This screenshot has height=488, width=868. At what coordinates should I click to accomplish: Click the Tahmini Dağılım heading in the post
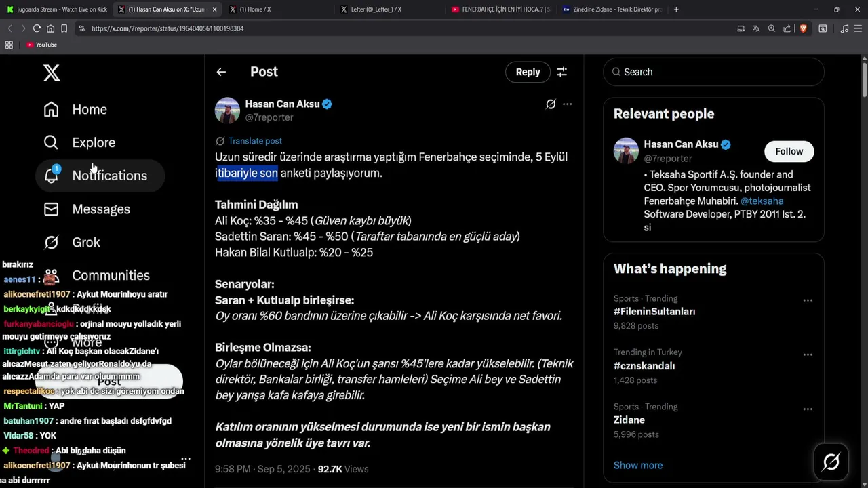point(256,205)
